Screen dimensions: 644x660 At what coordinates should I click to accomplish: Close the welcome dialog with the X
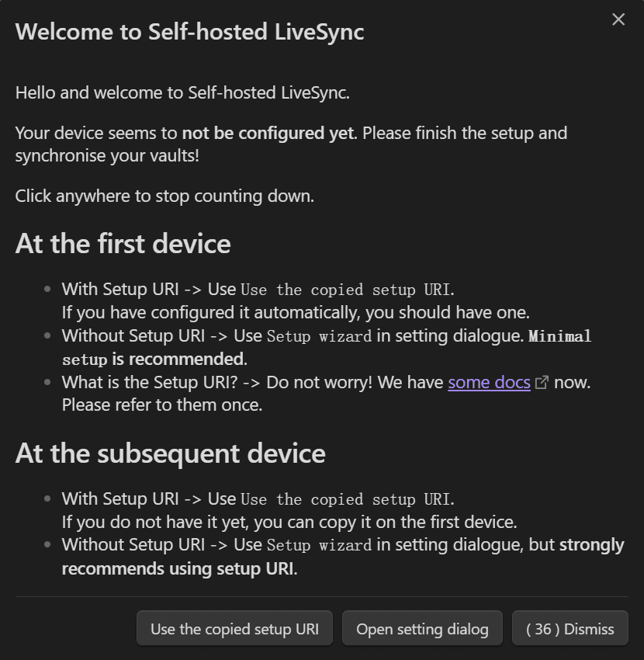click(618, 19)
